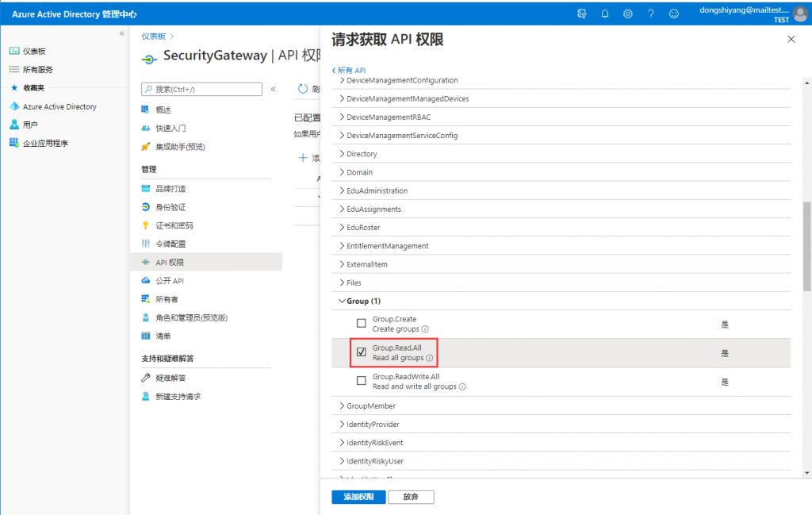Open the notifications bell
Screen dimensions: 812x515
(x=605, y=14)
